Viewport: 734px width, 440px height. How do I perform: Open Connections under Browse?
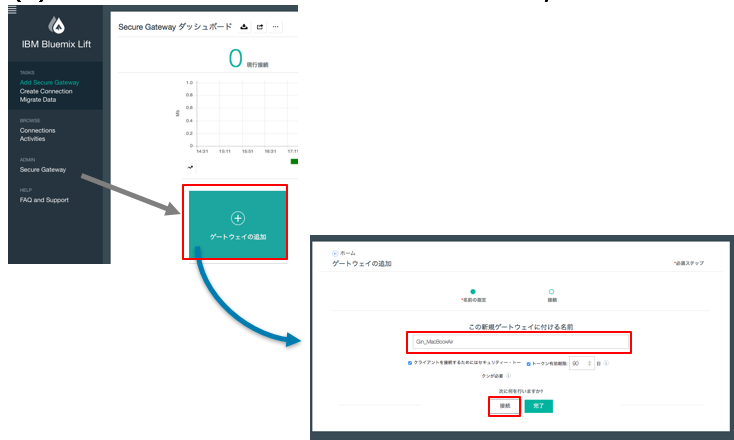(x=37, y=131)
